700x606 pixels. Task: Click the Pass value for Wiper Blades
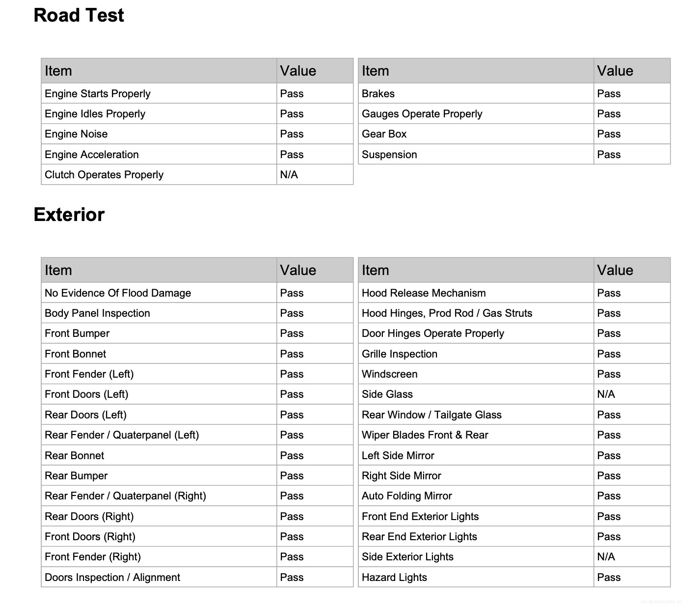click(609, 435)
